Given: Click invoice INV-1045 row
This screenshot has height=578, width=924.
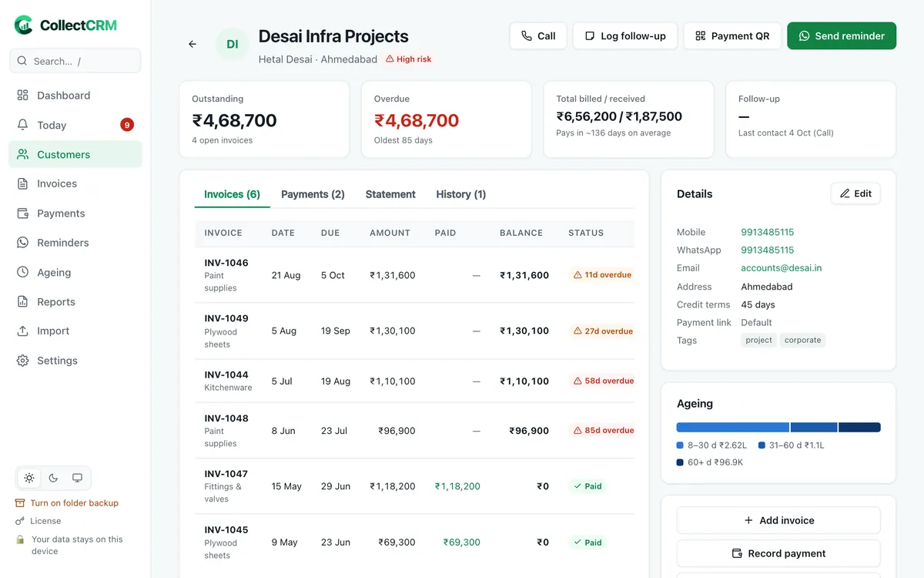Looking at the screenshot, I should click(414, 542).
